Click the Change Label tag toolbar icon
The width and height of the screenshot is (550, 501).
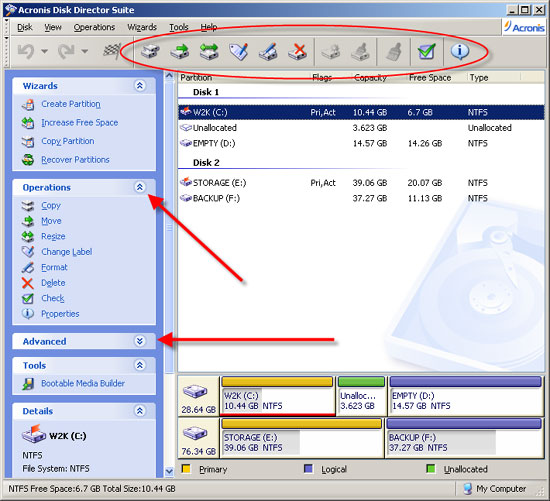(239, 52)
